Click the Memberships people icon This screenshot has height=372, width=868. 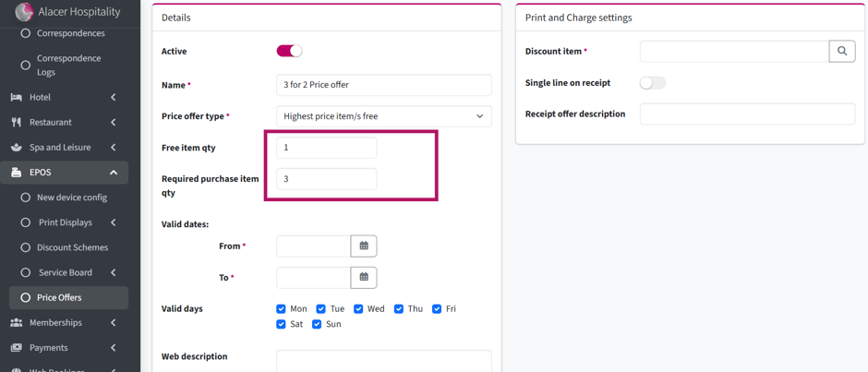[x=17, y=323]
